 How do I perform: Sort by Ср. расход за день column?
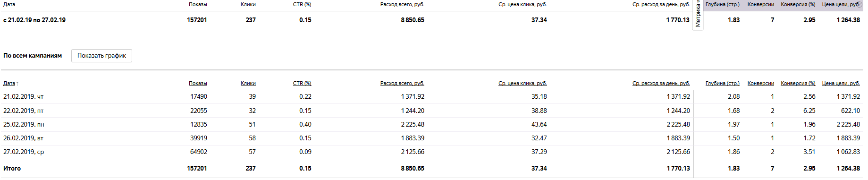point(661,83)
